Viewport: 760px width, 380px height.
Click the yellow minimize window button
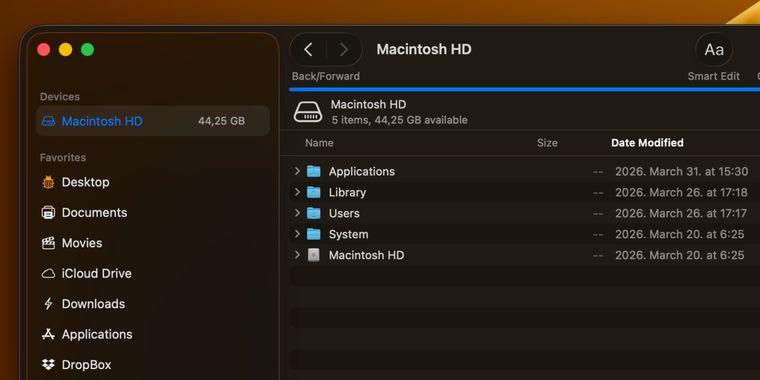coord(65,49)
